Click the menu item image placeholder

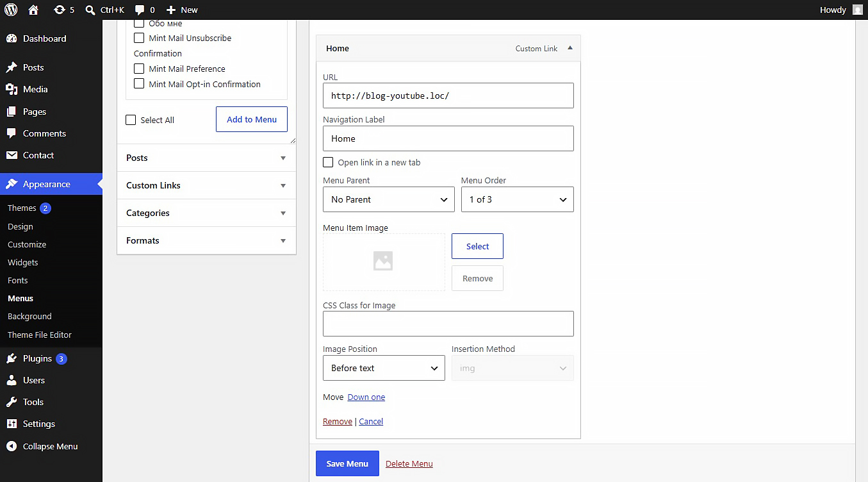[x=384, y=262]
